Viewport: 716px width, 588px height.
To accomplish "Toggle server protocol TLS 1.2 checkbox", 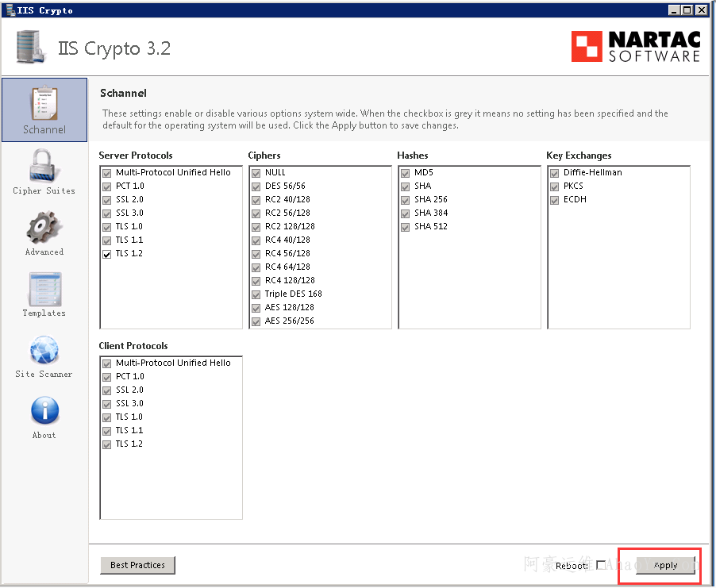I will [x=107, y=254].
